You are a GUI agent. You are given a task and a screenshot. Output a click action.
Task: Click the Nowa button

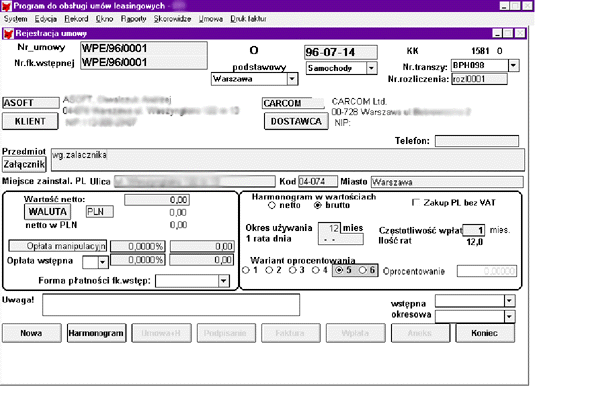(31, 333)
